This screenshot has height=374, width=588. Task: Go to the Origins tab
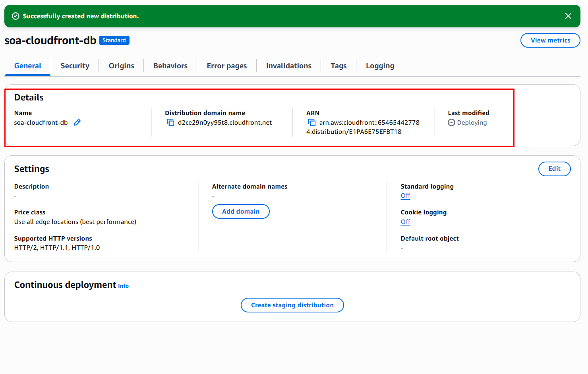pos(121,66)
